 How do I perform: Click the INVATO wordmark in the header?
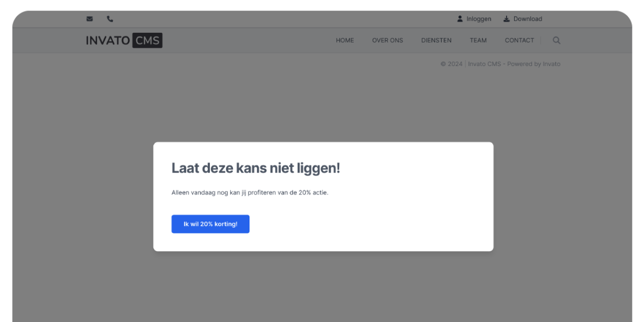(x=108, y=40)
